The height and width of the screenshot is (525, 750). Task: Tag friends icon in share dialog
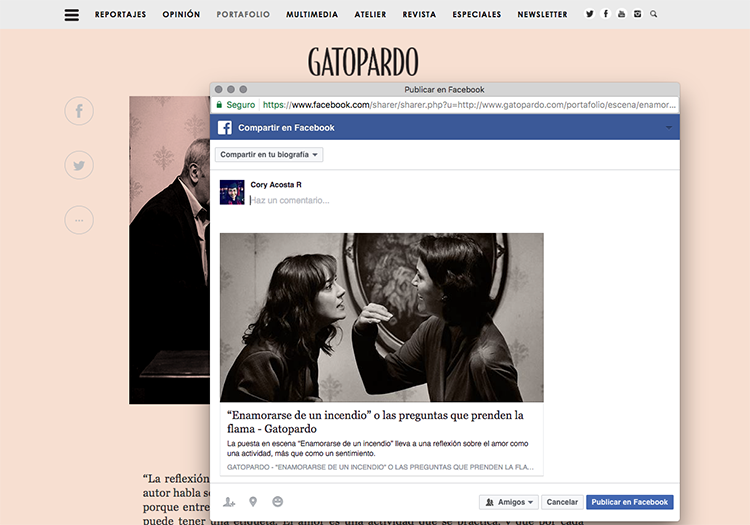tap(230, 502)
